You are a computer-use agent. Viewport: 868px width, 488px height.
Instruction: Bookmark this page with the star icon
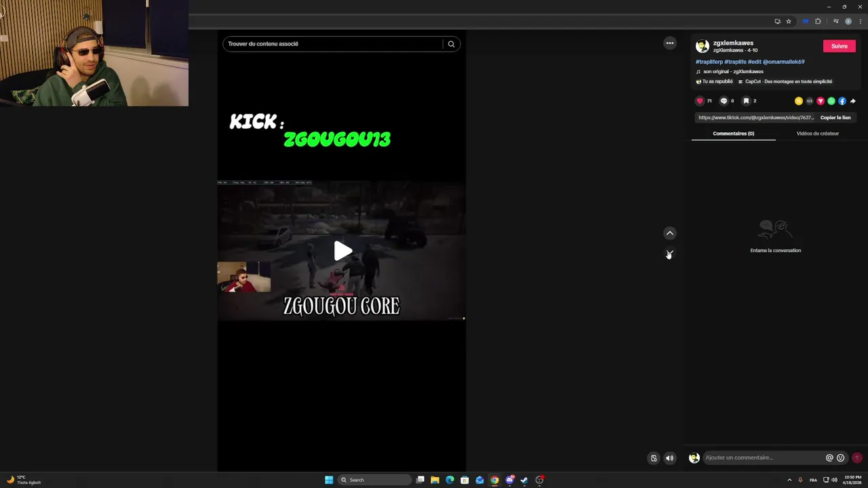[x=789, y=21]
